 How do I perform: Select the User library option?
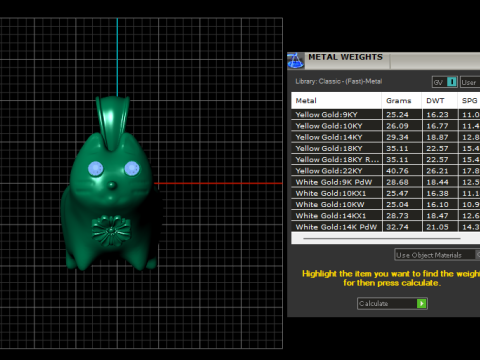click(x=470, y=82)
